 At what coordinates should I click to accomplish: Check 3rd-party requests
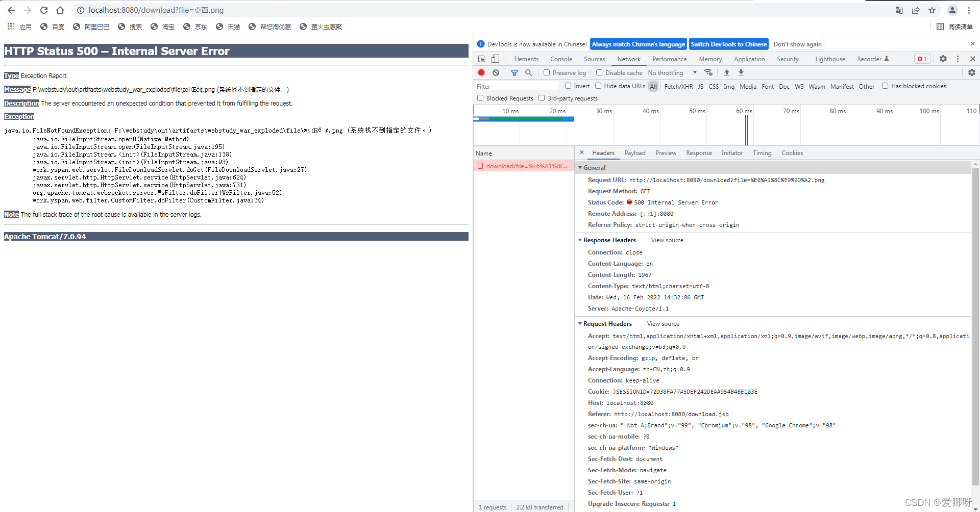(x=542, y=98)
